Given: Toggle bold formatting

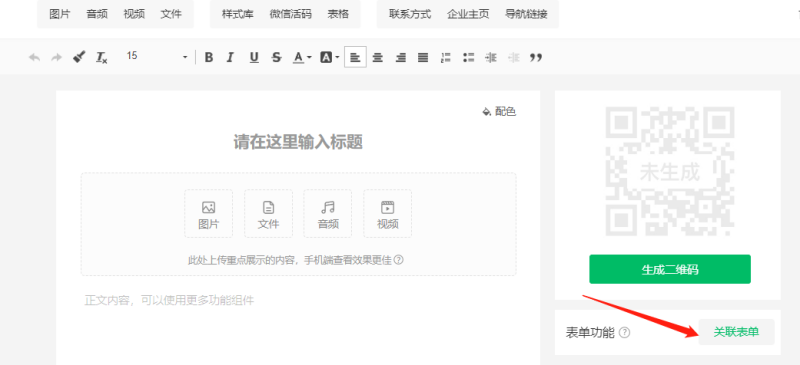Looking at the screenshot, I should point(208,57).
